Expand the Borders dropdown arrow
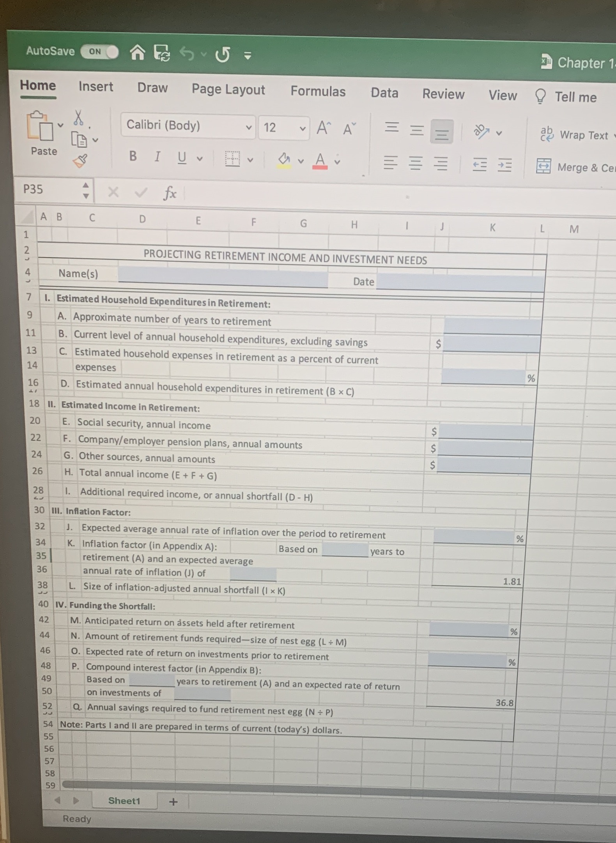This screenshot has height=843, width=616. point(250,160)
